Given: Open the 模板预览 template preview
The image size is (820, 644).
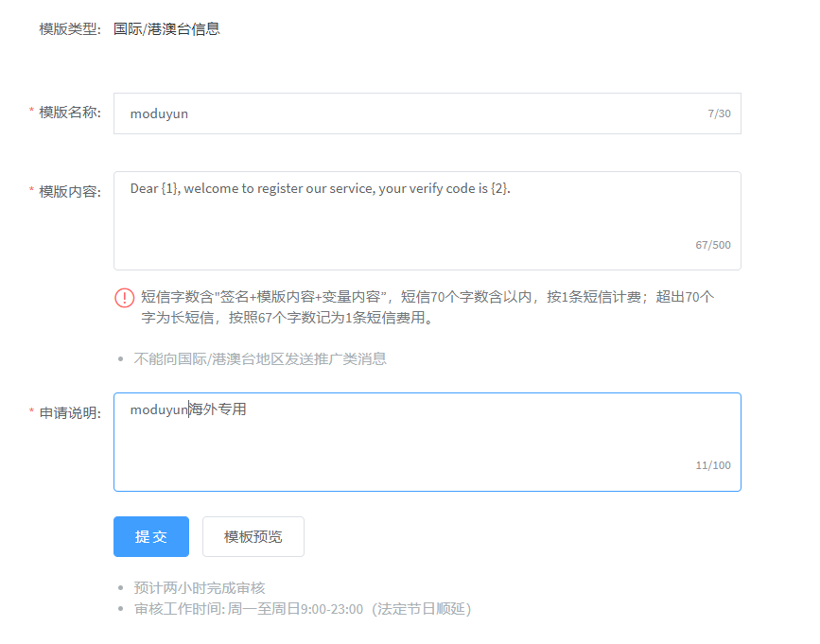Looking at the screenshot, I should tap(253, 536).
